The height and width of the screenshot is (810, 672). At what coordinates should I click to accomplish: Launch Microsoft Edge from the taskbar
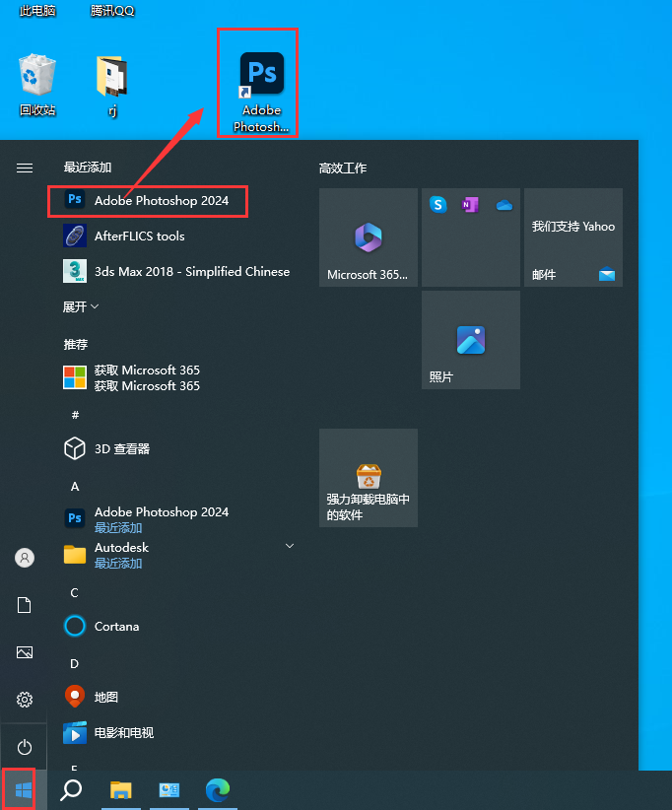(x=218, y=789)
